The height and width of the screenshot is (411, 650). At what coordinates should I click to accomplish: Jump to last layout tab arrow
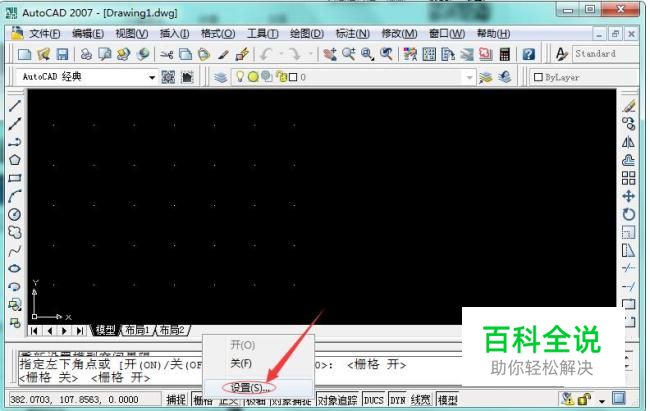pos(80,331)
